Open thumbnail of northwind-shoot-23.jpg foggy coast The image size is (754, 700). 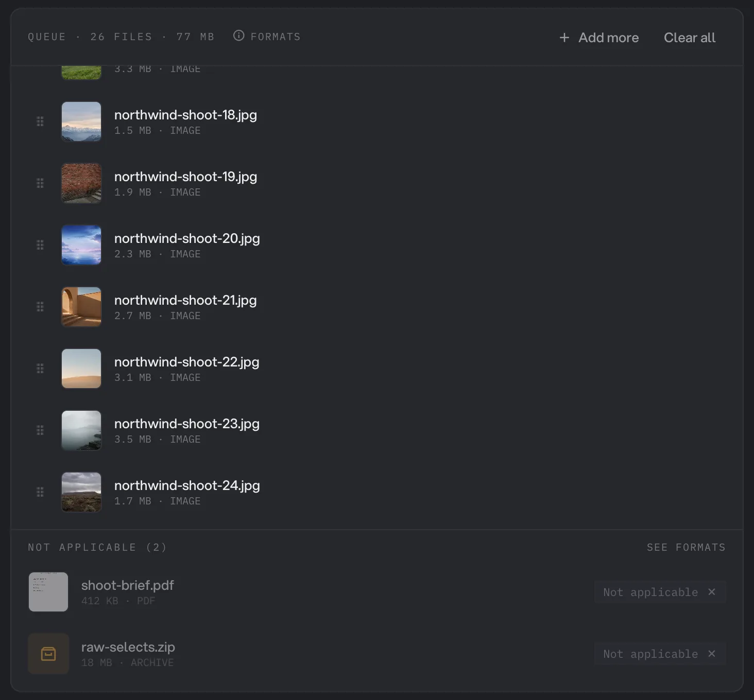(x=81, y=430)
